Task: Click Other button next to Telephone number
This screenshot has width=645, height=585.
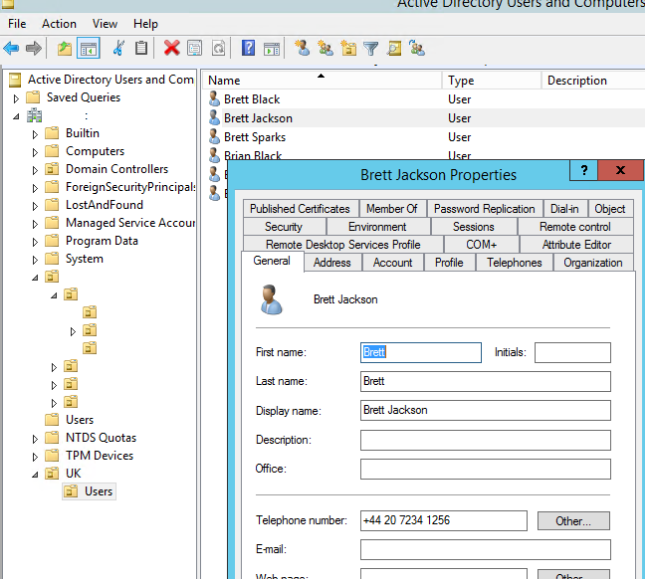Action: [573, 521]
